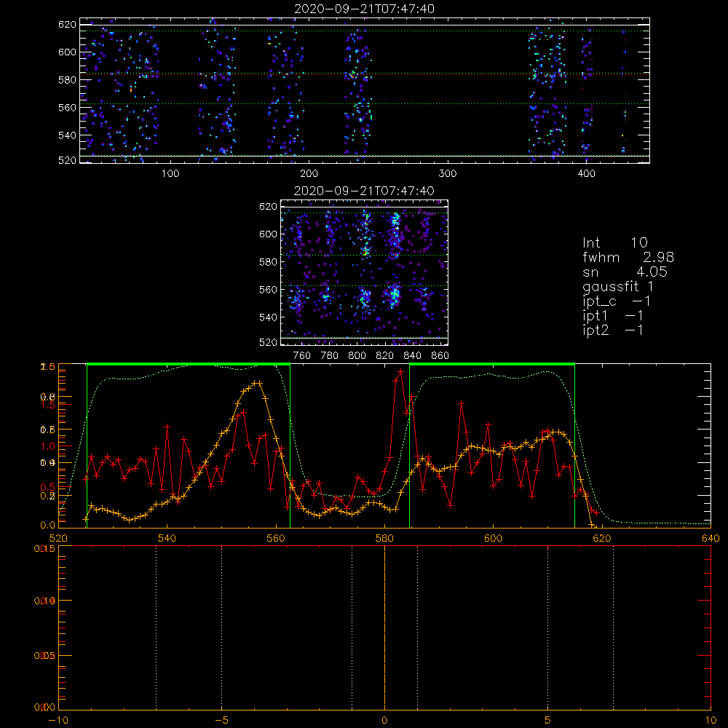Image resolution: width=728 pixels, height=728 pixels.
Task: Click the middle image plot title 2020-09-21T07:47:40
Action: pyautogui.click(x=365, y=191)
